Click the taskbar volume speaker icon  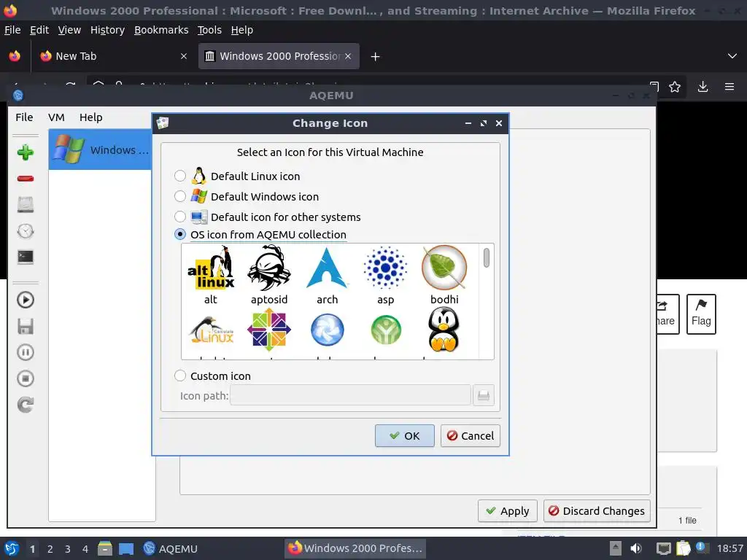[636, 548]
